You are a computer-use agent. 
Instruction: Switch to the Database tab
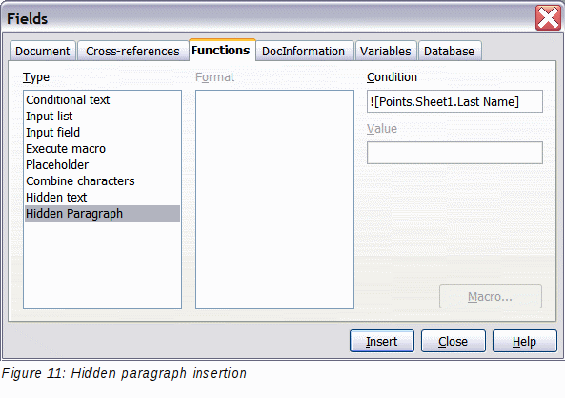[x=449, y=51]
